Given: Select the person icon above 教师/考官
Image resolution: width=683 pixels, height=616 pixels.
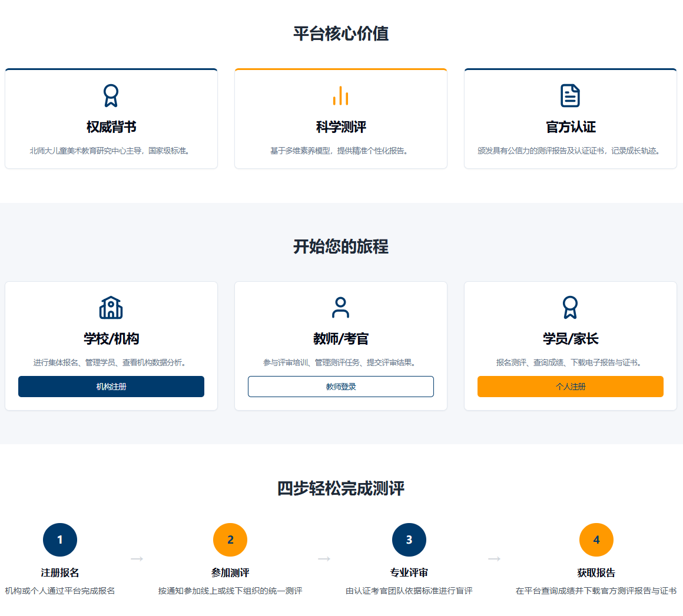Looking at the screenshot, I should 340,307.
